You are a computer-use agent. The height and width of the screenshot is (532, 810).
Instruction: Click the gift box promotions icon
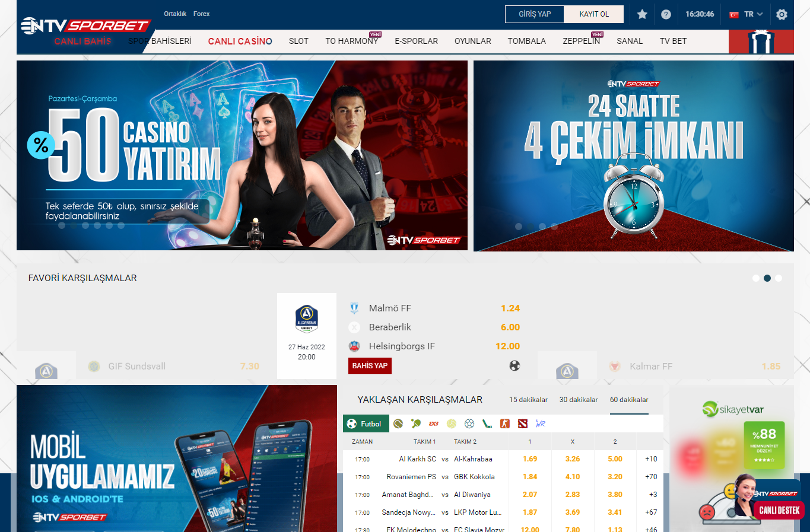761,42
